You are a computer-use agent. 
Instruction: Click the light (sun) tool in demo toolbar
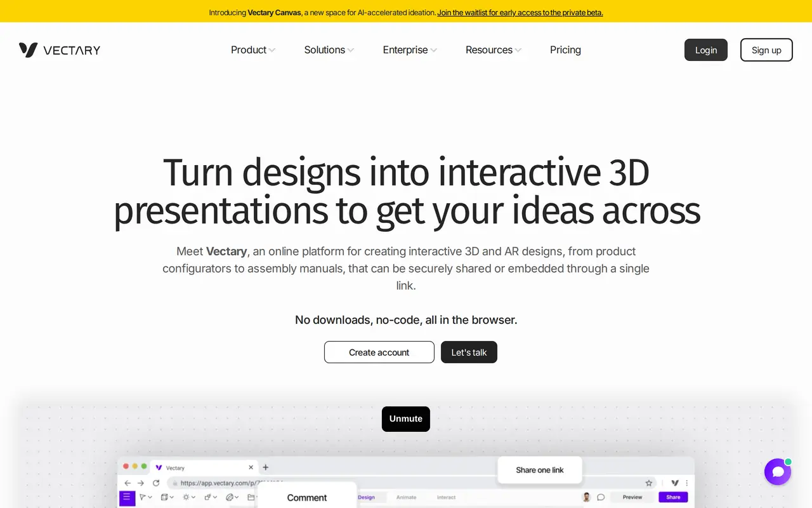click(x=186, y=497)
